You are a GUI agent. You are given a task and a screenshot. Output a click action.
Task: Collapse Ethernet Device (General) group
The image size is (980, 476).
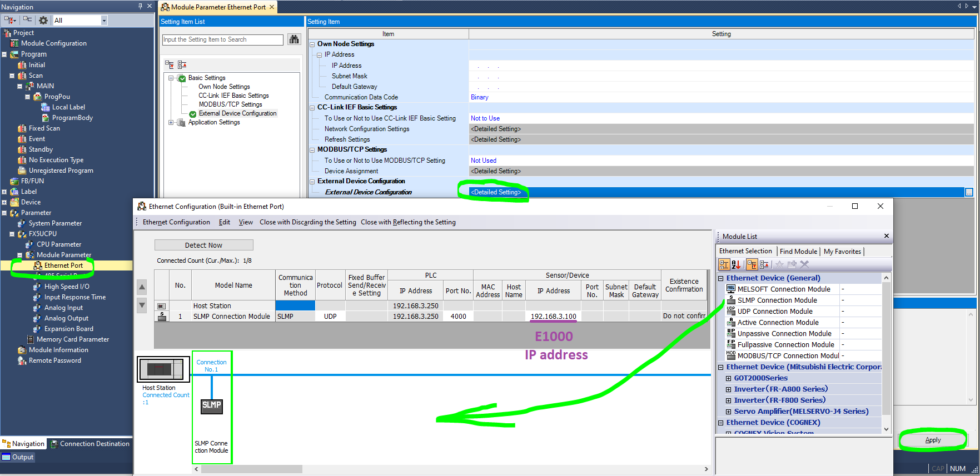pos(721,278)
